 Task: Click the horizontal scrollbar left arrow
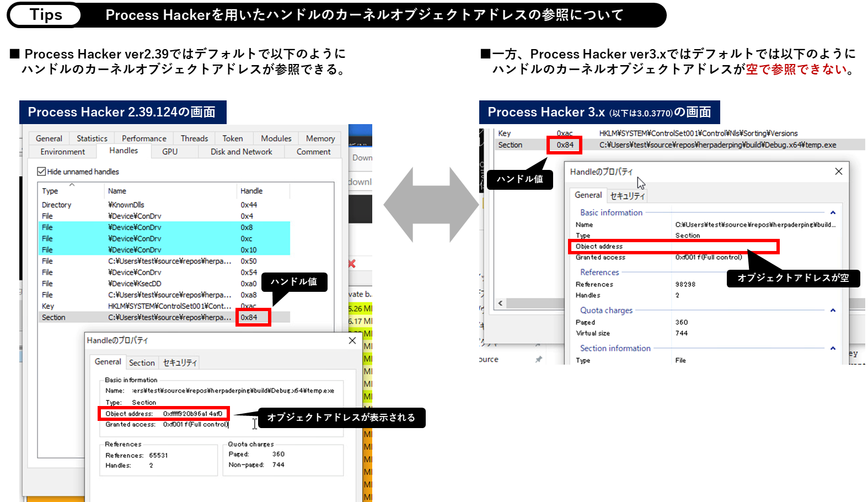tap(500, 303)
